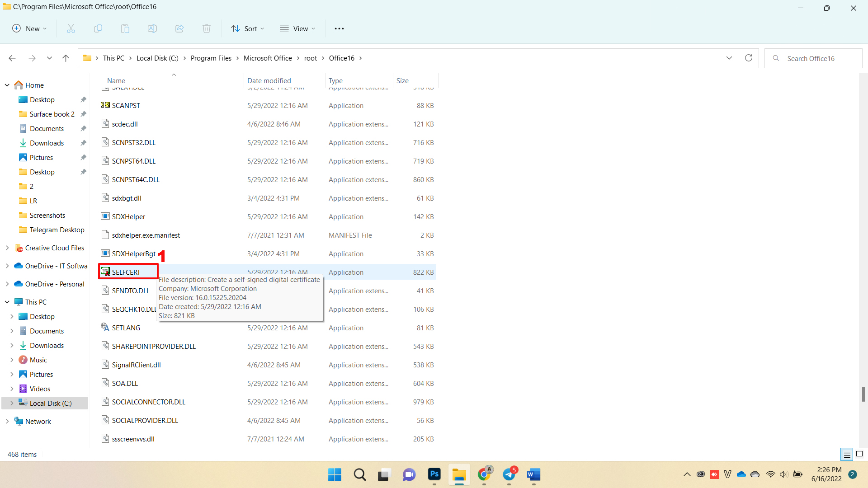
Task: Collapse the Home tree node
Action: point(7,85)
